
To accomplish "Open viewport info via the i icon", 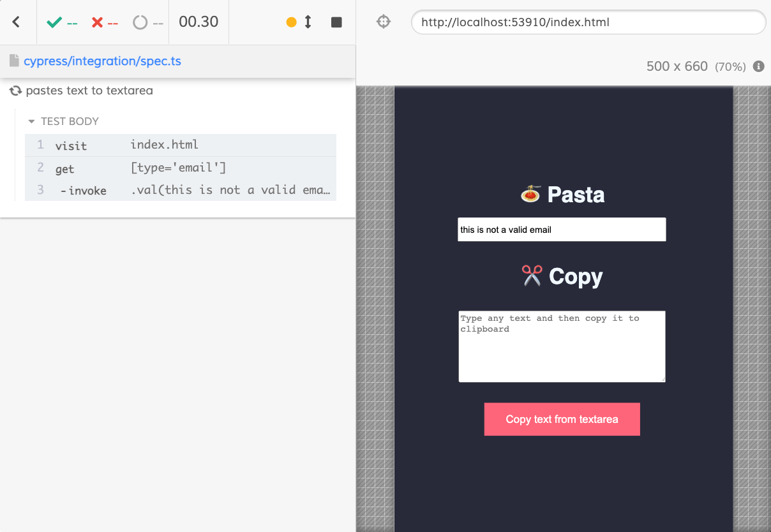I will coord(758,66).
